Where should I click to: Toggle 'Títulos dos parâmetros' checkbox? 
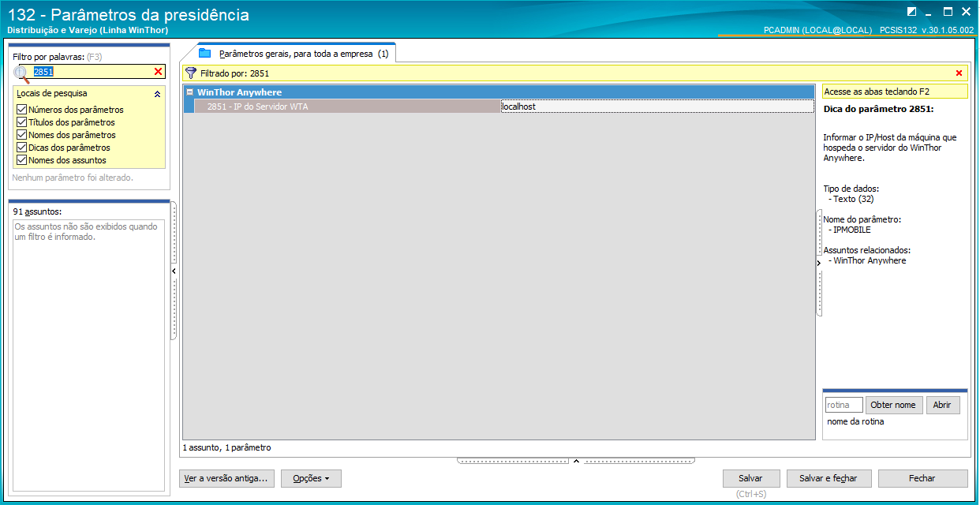(x=21, y=122)
